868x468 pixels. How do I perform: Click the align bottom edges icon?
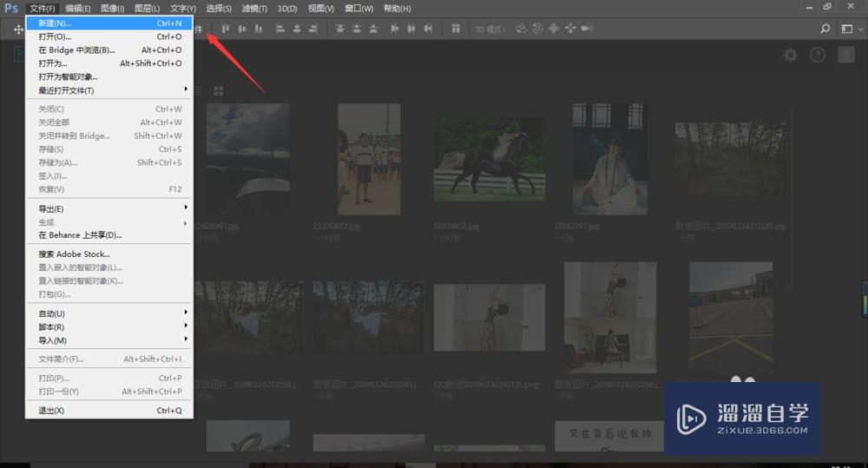click(x=259, y=29)
